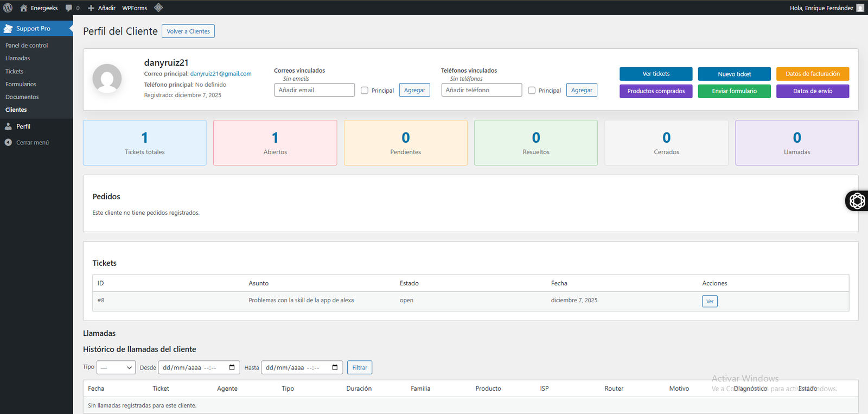This screenshot has width=868, height=414.
Task: Click the WordPress logo icon
Action: click(x=8, y=8)
